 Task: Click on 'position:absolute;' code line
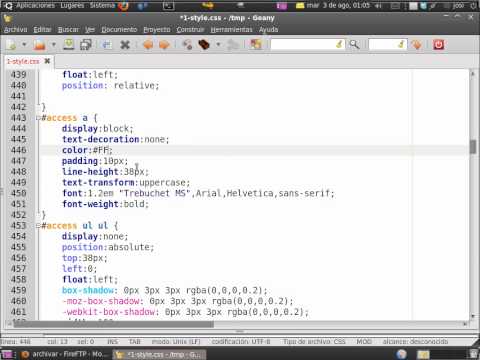pos(108,247)
